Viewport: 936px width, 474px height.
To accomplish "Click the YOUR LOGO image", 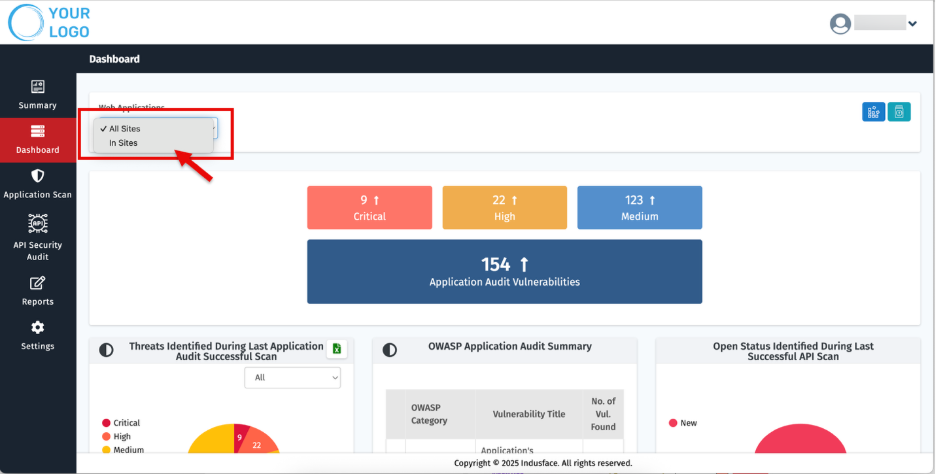I will point(49,23).
